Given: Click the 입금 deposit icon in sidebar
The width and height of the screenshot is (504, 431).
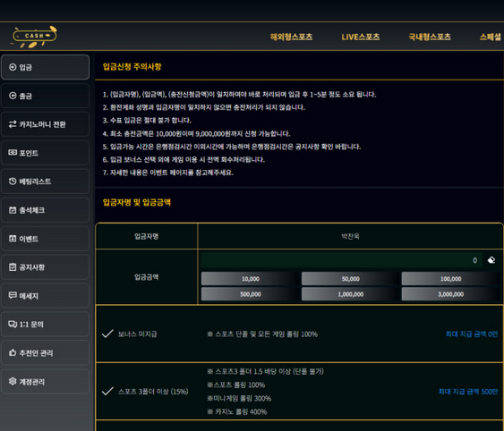Looking at the screenshot, I should (x=13, y=67).
